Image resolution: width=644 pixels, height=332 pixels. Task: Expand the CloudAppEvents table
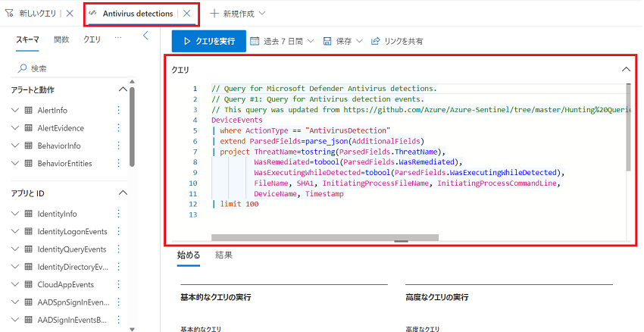click(16, 284)
